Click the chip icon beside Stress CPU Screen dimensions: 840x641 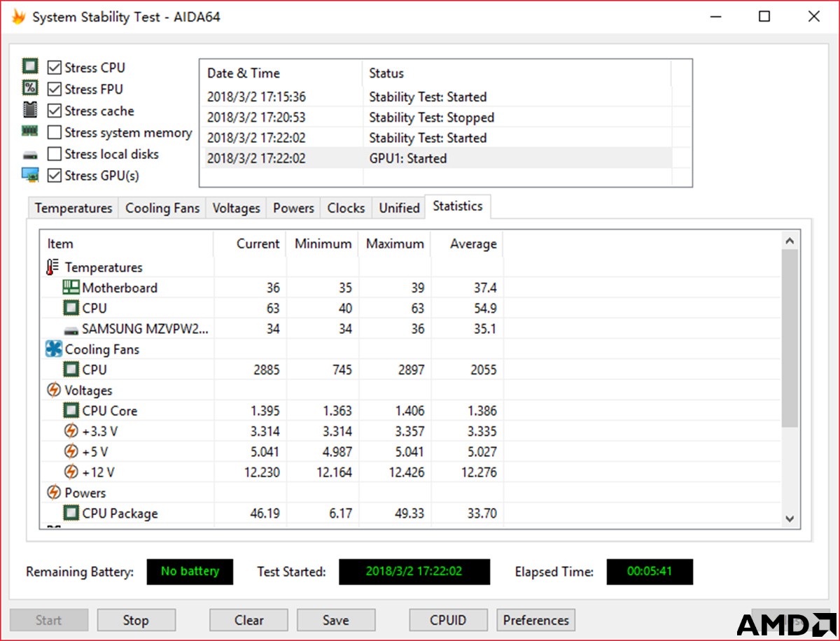pos(30,67)
